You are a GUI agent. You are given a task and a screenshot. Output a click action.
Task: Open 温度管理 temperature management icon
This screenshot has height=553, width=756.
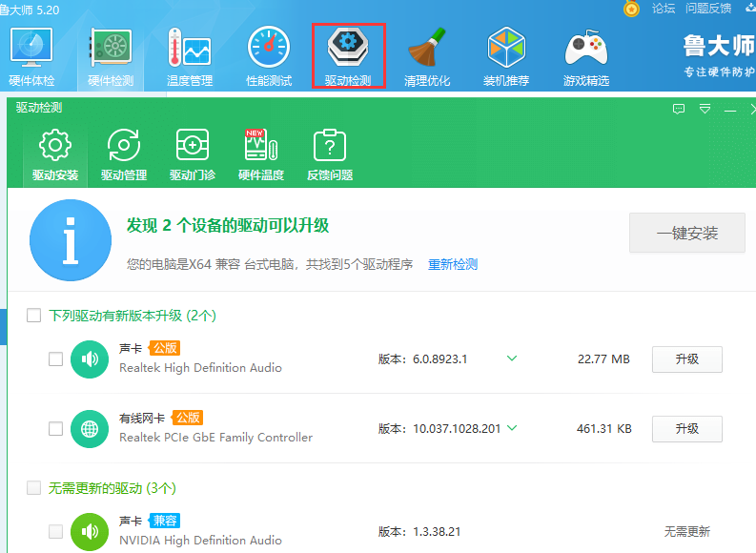(189, 55)
